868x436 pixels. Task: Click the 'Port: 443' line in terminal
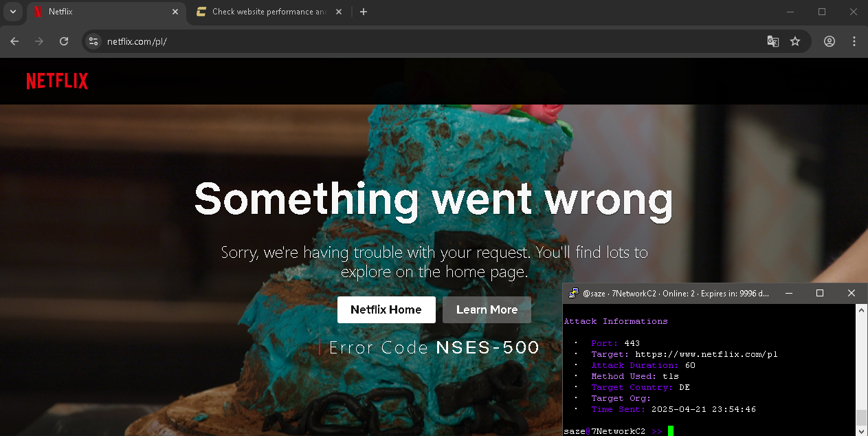pyautogui.click(x=616, y=343)
